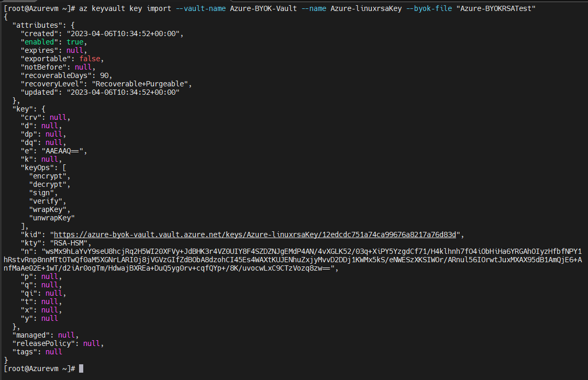The width and height of the screenshot is (588, 380).
Task: Click the 'Azure-BYOK-Vault' vault name argument
Action: point(263,8)
